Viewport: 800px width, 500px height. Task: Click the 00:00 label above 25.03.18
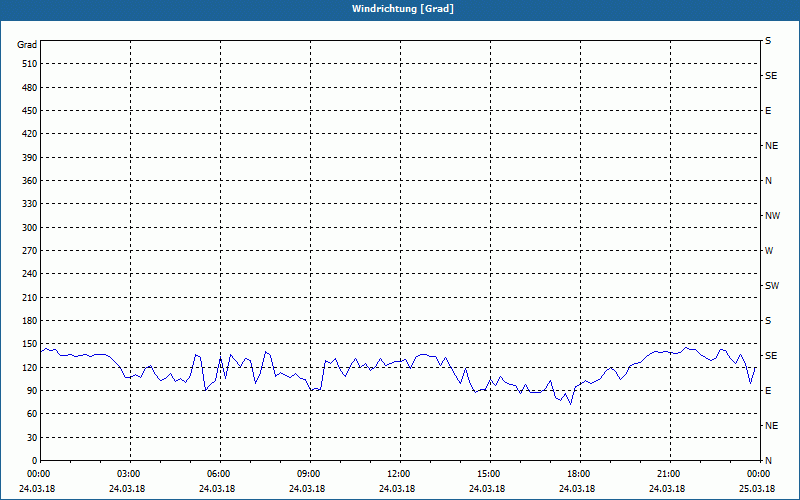pyautogui.click(x=759, y=474)
